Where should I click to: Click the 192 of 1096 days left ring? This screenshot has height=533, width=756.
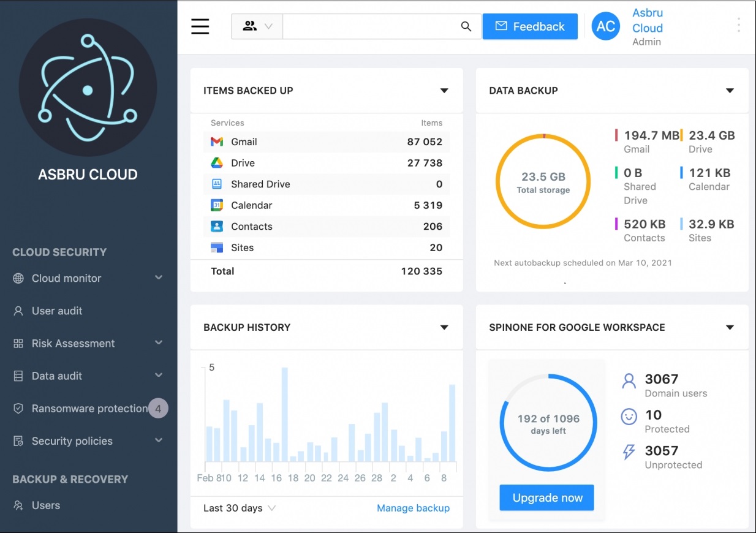548,423
